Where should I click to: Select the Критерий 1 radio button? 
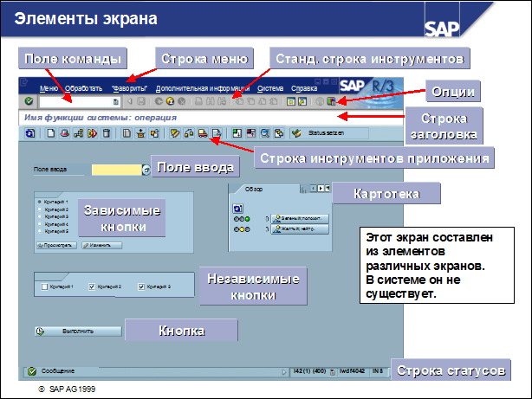click(x=39, y=202)
